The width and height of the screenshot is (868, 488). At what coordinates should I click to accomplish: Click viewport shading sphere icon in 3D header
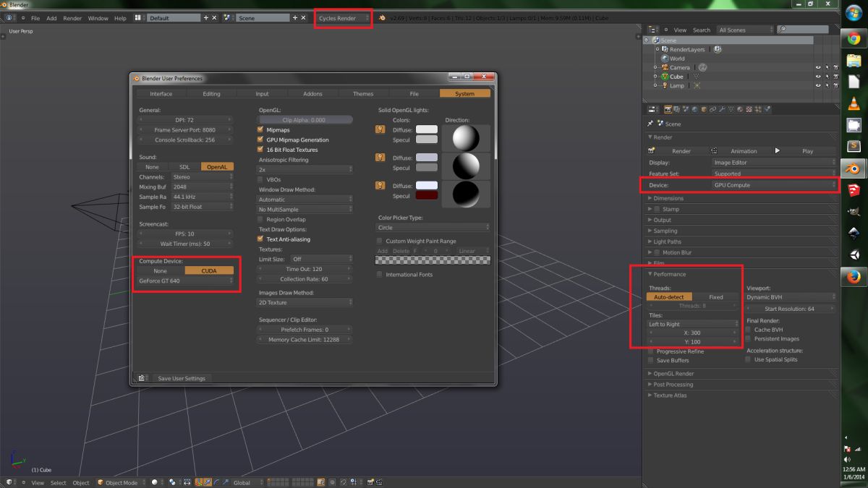(x=154, y=482)
